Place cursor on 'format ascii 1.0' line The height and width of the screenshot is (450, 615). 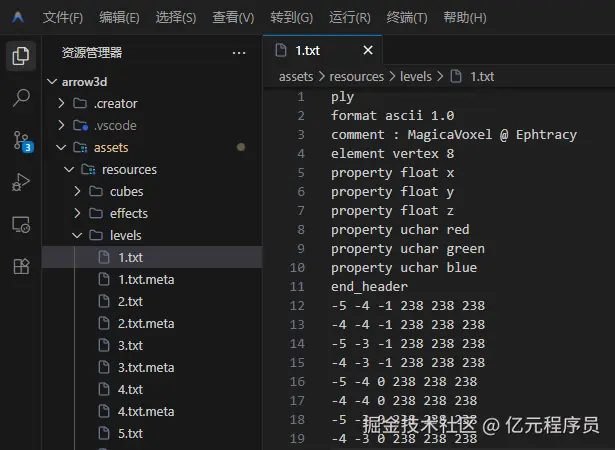pyautogui.click(x=393, y=115)
